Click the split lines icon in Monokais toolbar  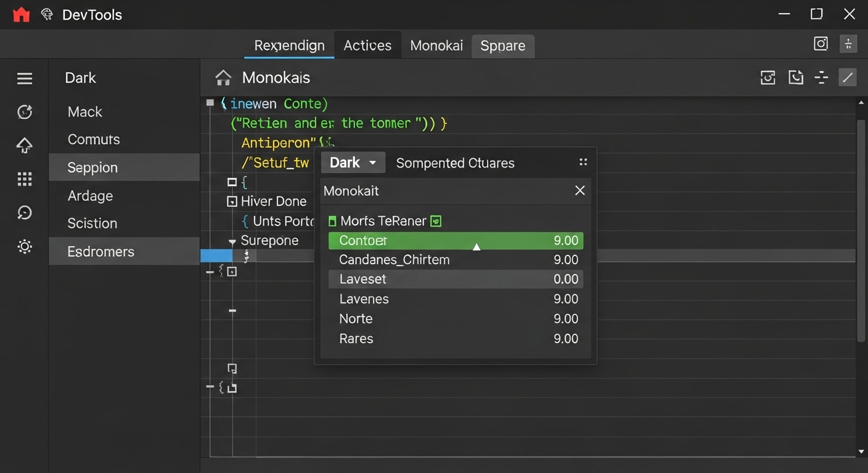(821, 78)
